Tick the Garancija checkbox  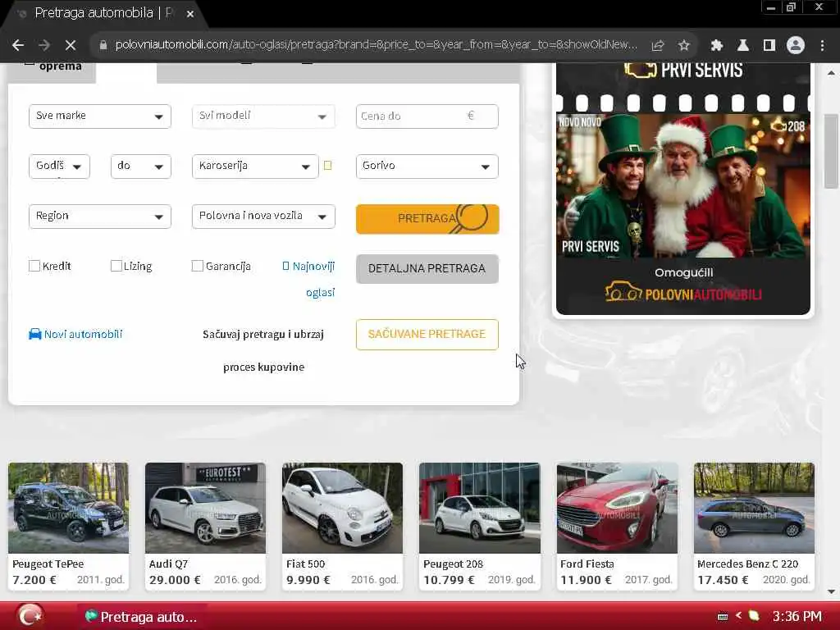(198, 266)
